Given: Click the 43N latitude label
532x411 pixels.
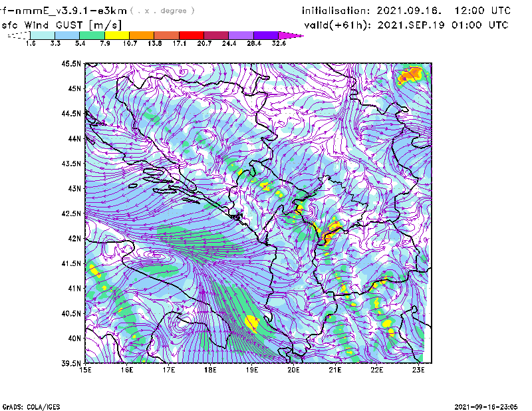Looking at the screenshot, I should coord(74,188).
